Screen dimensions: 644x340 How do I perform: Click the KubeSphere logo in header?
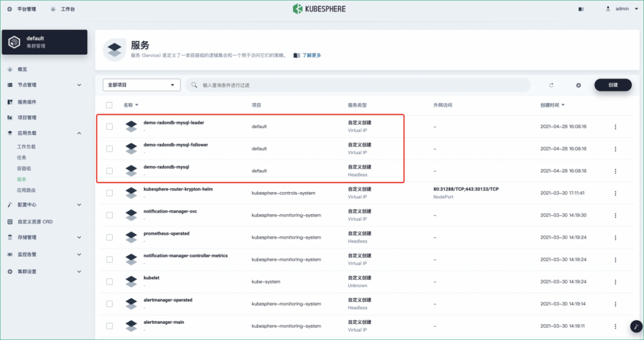click(x=320, y=8)
